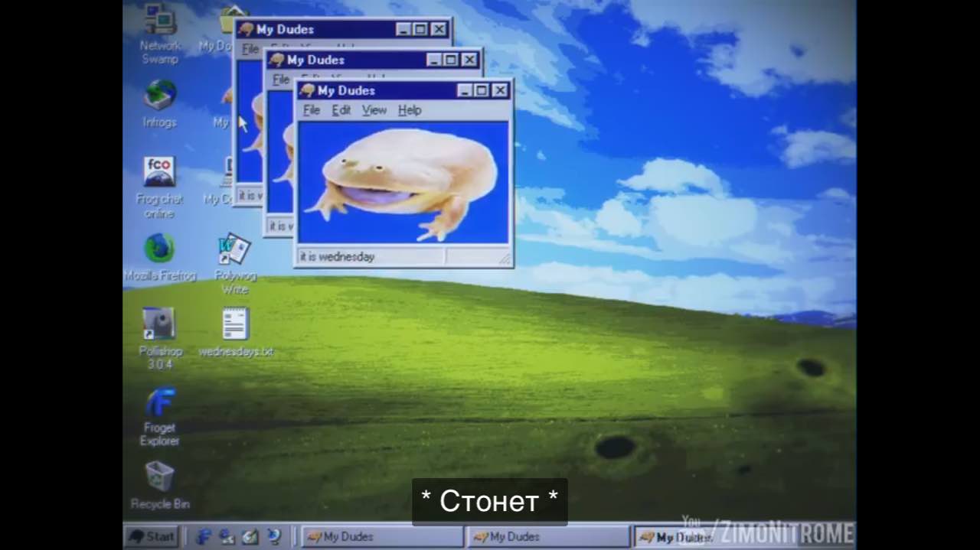This screenshot has width=980, height=550.
Task: Click the frog image in front window
Action: tap(403, 182)
